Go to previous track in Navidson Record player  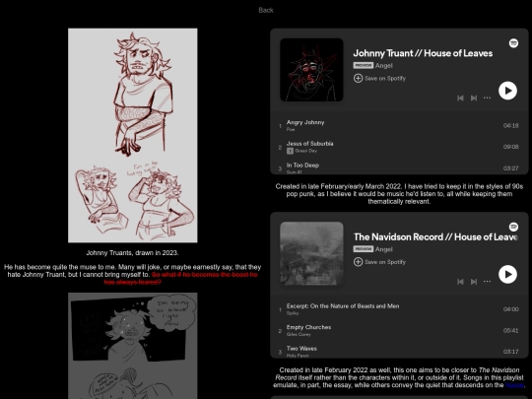460,282
